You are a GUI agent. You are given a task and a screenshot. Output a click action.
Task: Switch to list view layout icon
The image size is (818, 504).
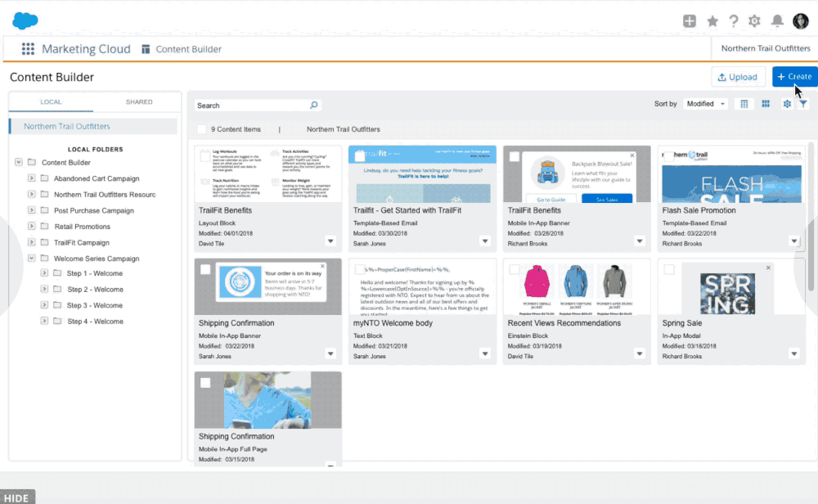744,104
